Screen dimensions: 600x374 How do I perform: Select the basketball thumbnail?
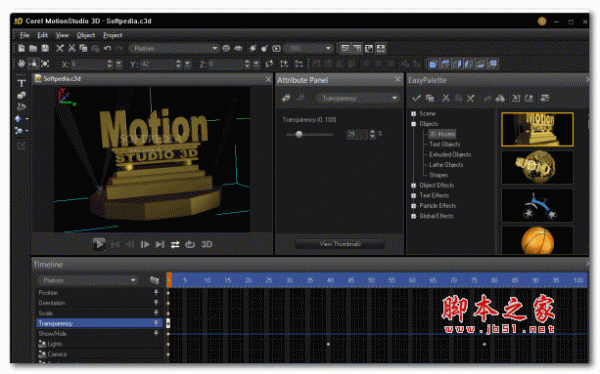(537, 240)
